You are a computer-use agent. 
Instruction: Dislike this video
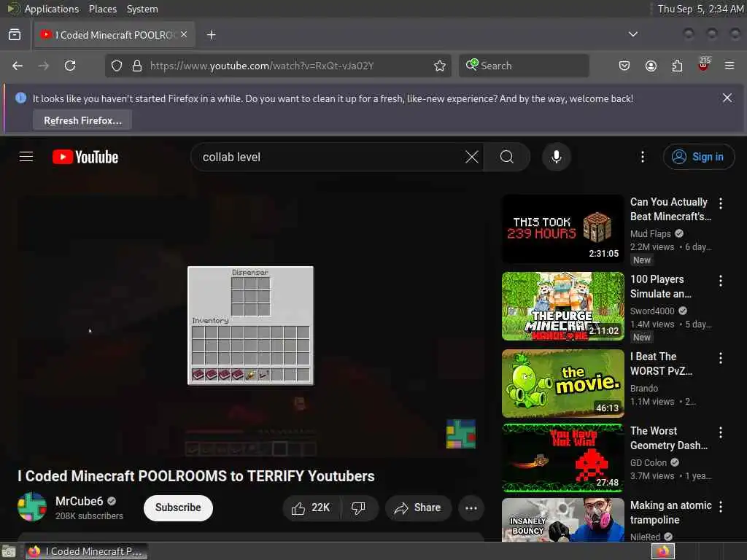point(359,508)
